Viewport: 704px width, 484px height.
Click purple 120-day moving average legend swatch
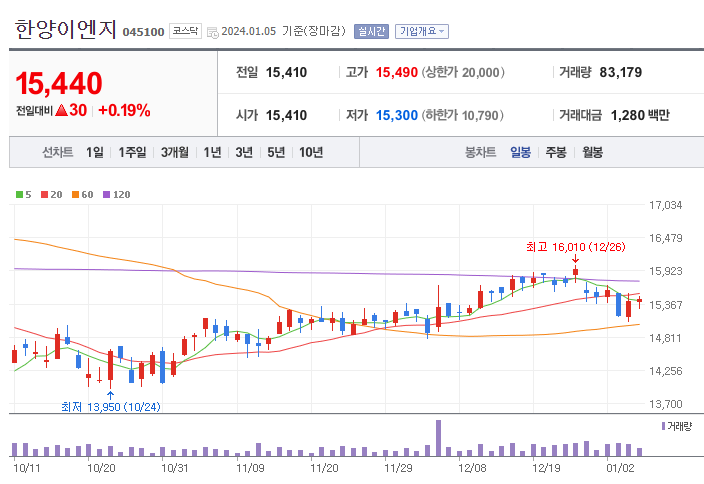click(x=106, y=194)
